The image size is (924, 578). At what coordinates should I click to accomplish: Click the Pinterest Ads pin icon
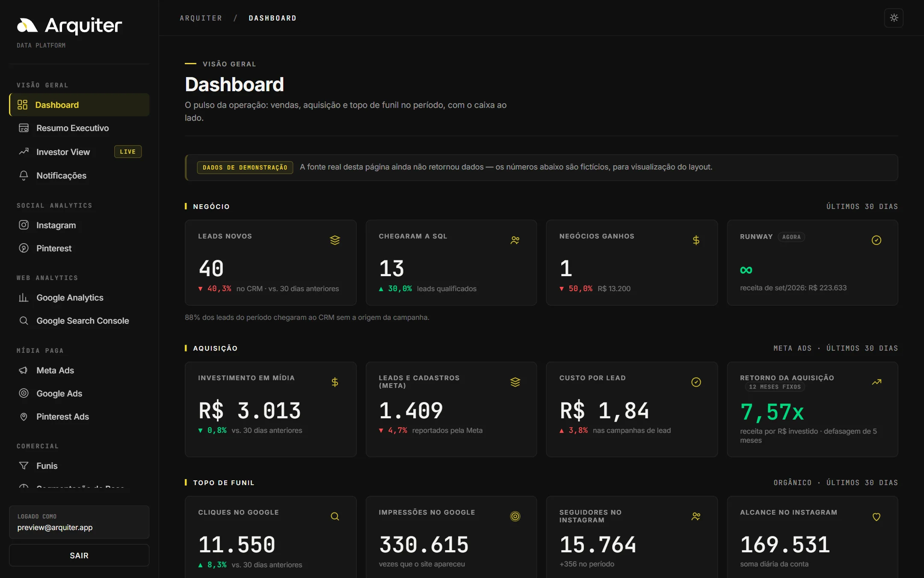pyautogui.click(x=24, y=417)
